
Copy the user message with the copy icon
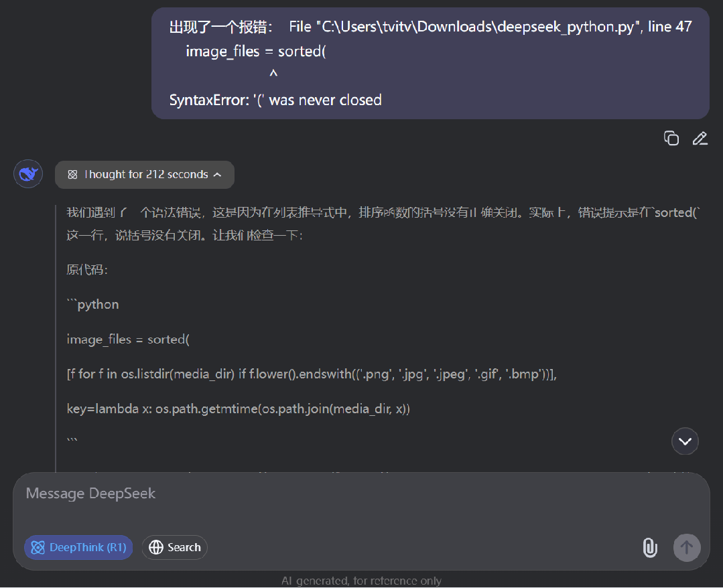(x=671, y=138)
